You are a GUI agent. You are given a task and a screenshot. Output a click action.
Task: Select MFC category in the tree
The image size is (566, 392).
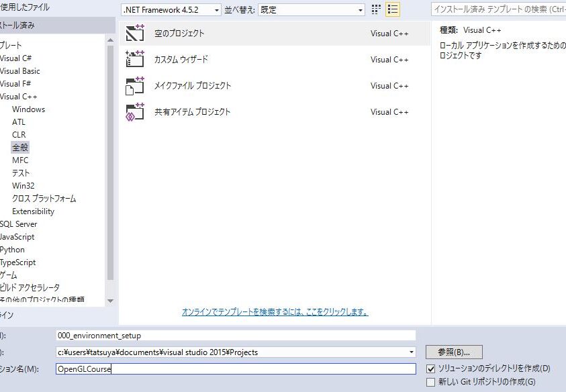click(x=20, y=160)
